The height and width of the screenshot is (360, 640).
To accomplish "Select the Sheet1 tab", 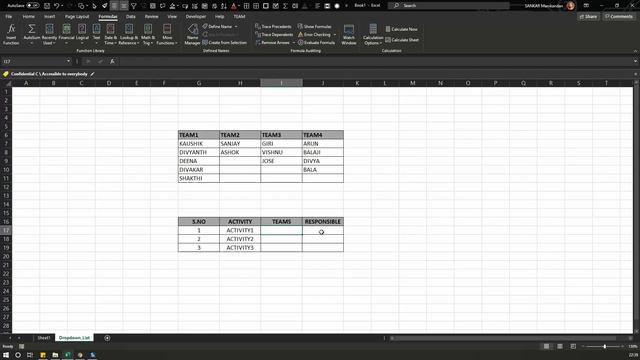I will click(x=44, y=338).
